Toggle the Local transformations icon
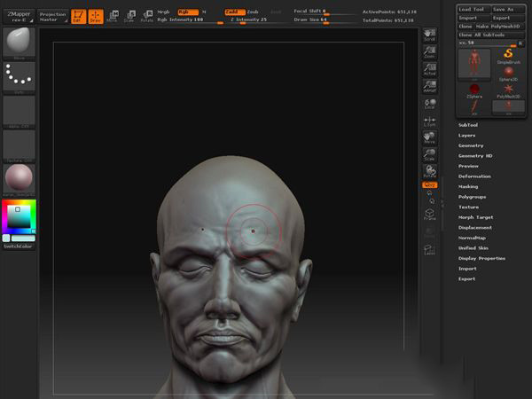 [x=429, y=104]
